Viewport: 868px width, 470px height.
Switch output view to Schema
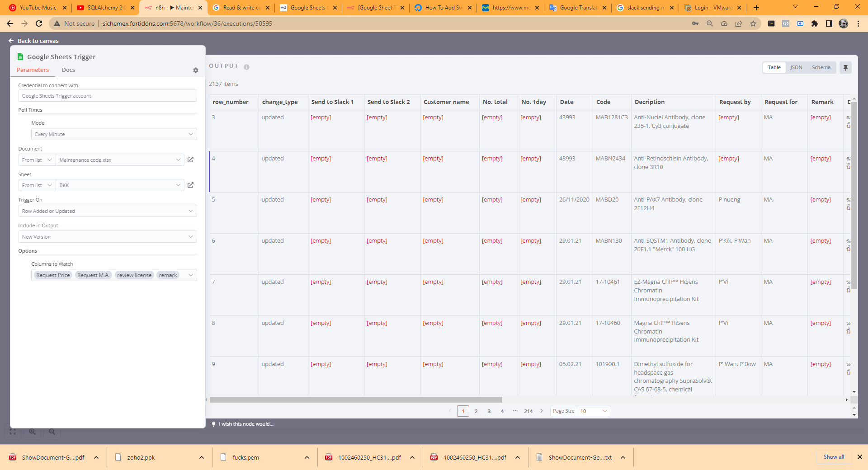[x=821, y=67]
